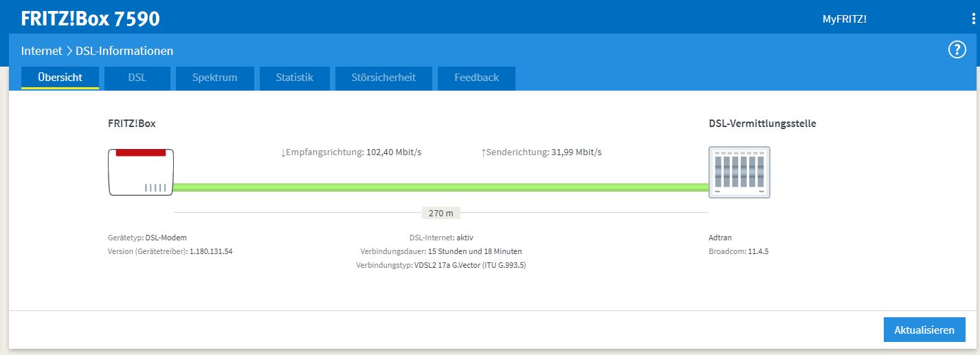
Task: Open the Spektrum tab
Action: click(x=214, y=78)
